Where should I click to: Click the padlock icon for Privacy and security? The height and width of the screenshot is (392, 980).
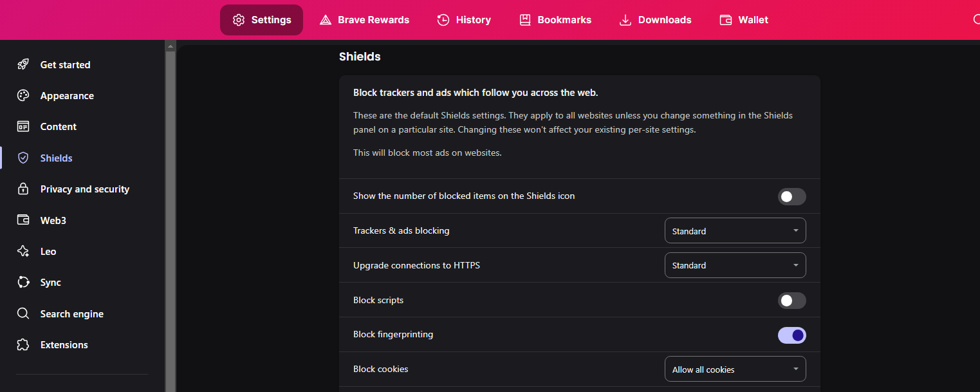click(x=23, y=189)
